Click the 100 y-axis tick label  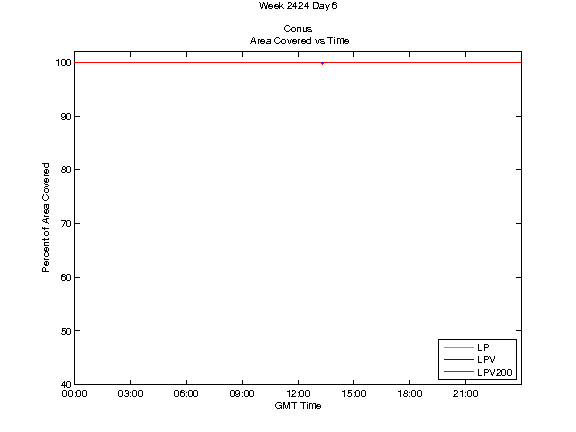point(63,63)
